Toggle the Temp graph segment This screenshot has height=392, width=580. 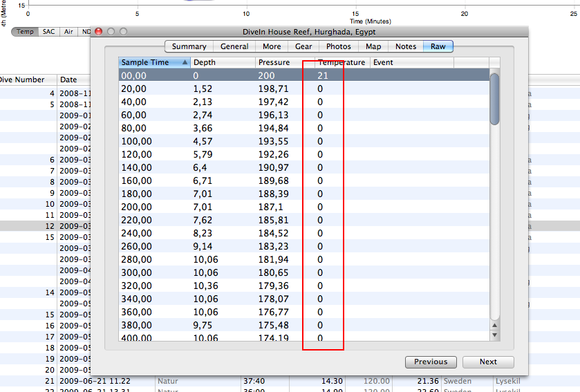click(x=25, y=32)
